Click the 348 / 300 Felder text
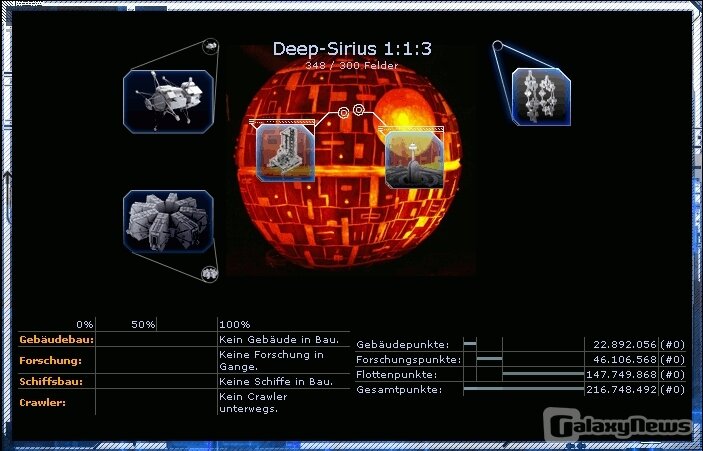 click(x=352, y=65)
